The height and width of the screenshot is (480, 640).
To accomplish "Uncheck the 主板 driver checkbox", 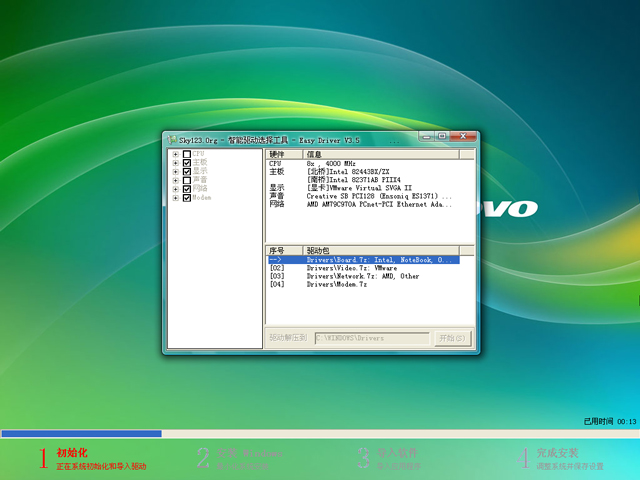I will pos(187,162).
